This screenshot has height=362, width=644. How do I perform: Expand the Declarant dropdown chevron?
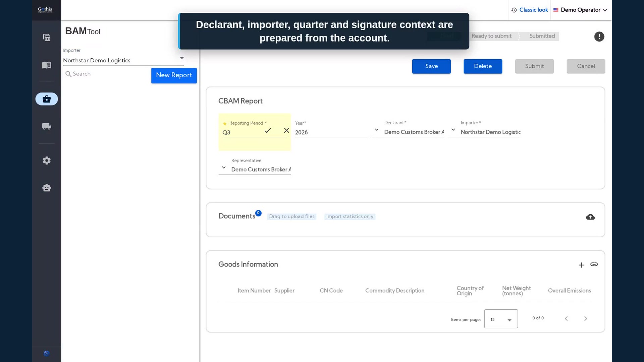click(x=377, y=130)
